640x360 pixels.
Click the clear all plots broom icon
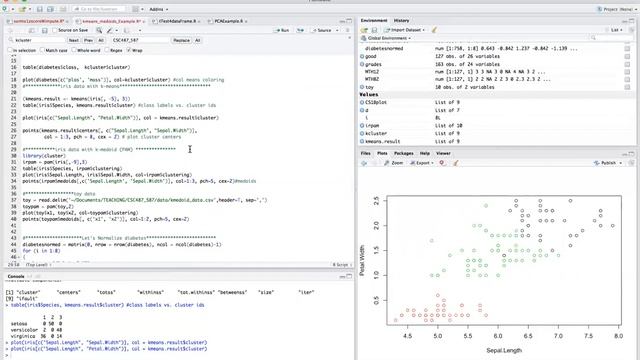(456, 163)
